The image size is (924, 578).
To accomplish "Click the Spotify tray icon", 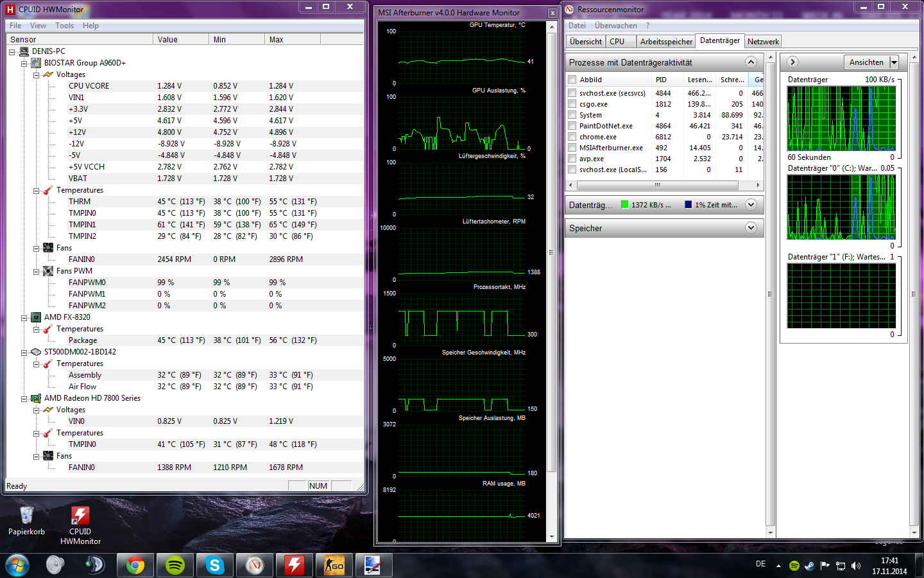I will (794, 566).
